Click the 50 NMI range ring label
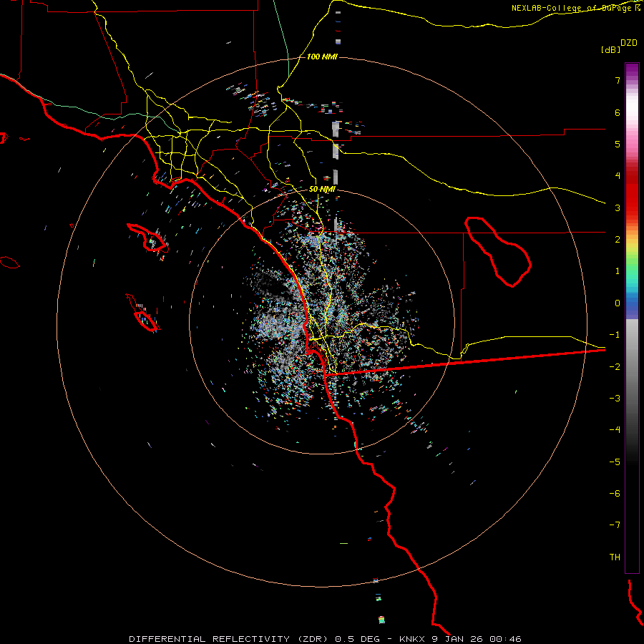Viewport: 644px width, 644px height. pos(322,190)
